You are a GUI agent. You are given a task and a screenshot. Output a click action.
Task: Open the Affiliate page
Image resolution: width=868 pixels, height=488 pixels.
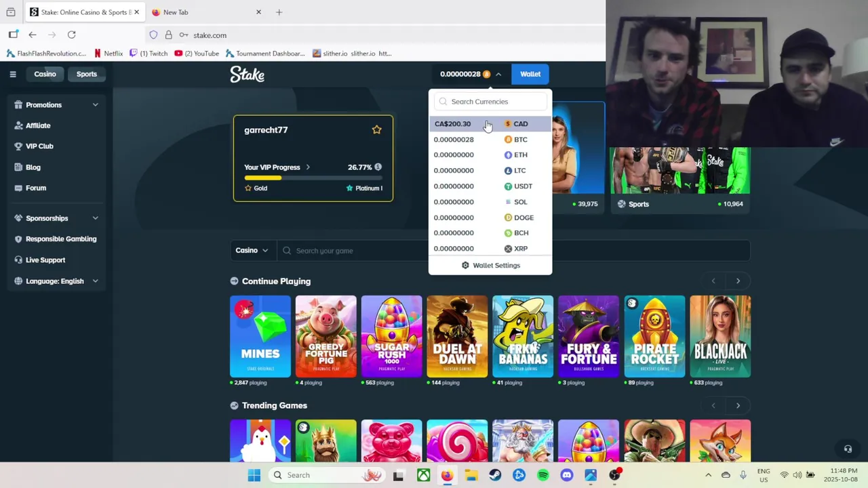[38, 125]
